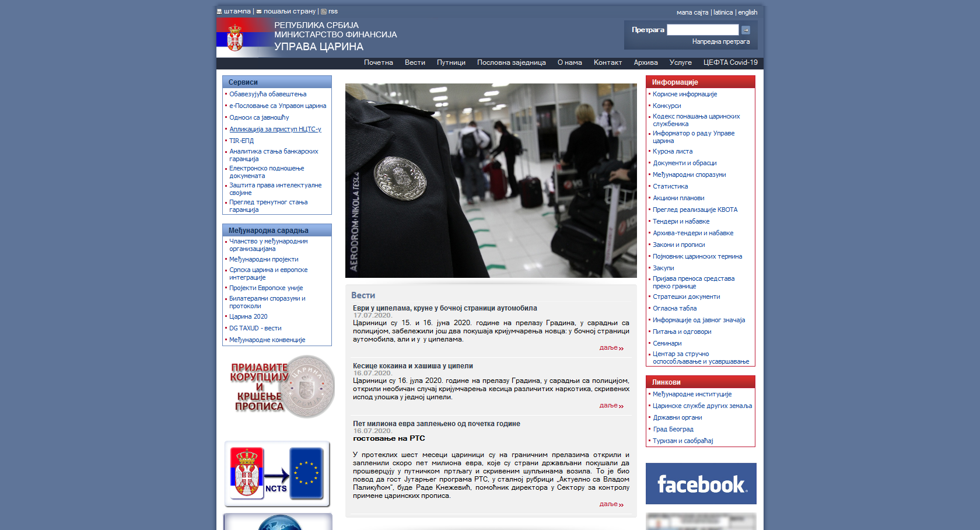Click the search arrow button
Viewport: 980px width, 530px height.
745,30
